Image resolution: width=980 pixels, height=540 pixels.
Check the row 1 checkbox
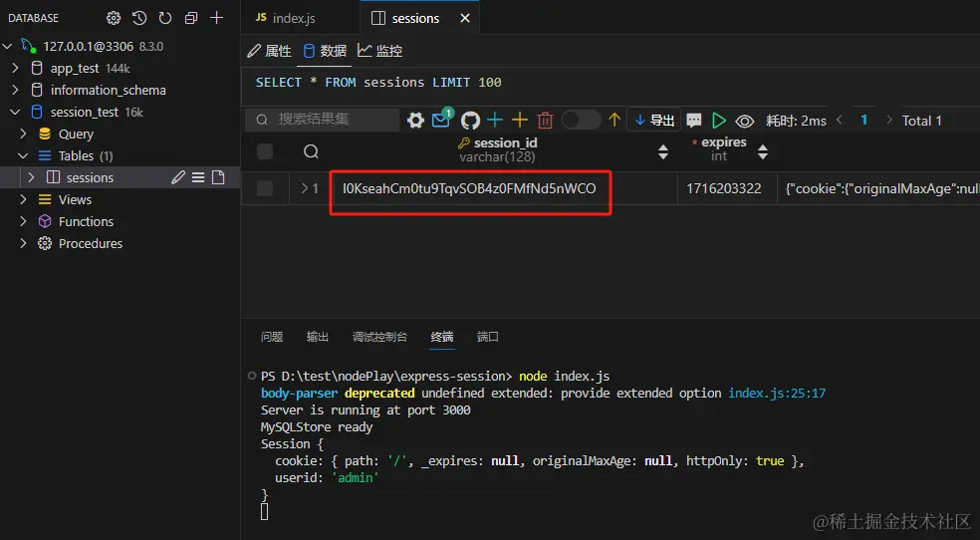point(265,188)
